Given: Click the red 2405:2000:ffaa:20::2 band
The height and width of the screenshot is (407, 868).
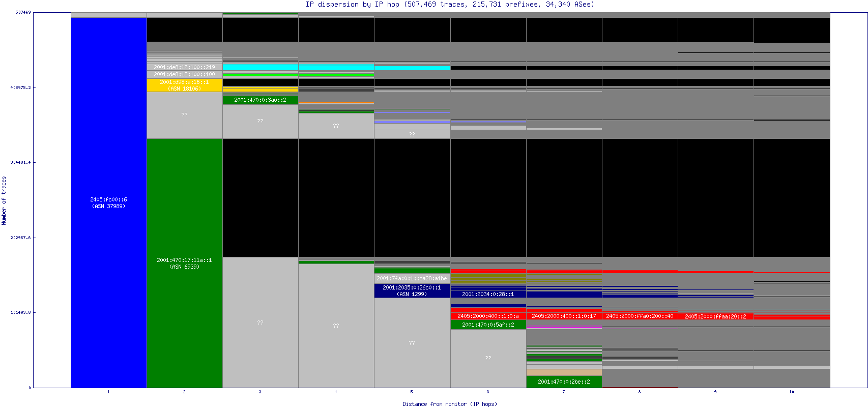Looking at the screenshot, I should [715, 316].
